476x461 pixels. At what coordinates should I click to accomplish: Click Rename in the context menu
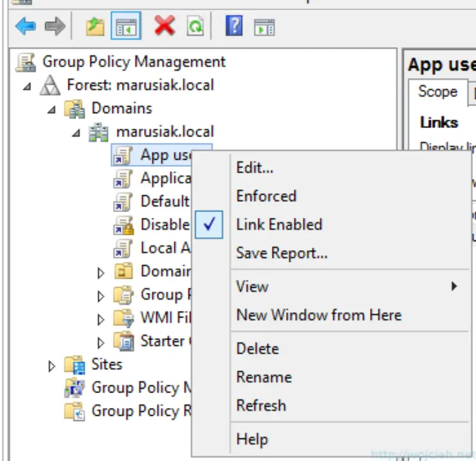tap(264, 377)
